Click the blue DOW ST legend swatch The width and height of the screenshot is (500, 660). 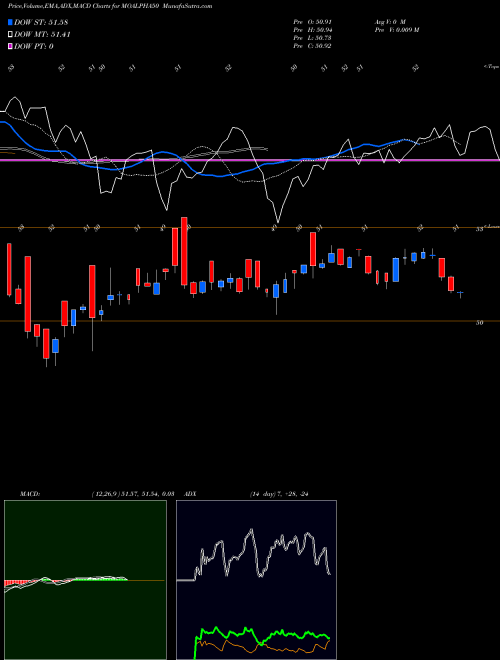[10, 22]
